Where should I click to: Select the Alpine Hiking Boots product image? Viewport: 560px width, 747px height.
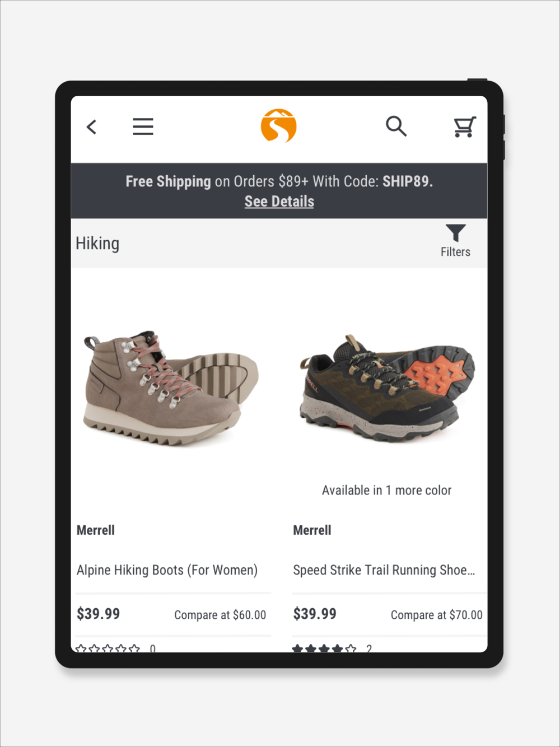tap(171, 388)
